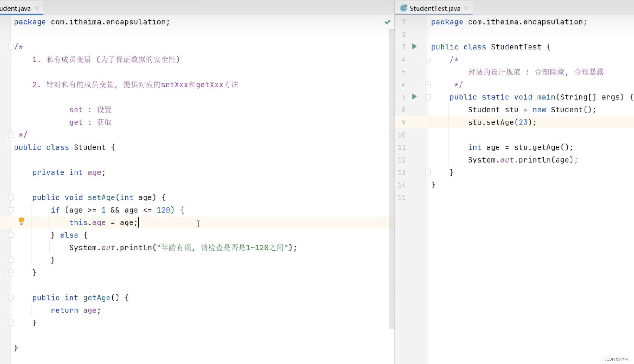Viewport: 634px width, 364px height.
Task: Click the yellow light bulb intention icon
Action: (21, 221)
